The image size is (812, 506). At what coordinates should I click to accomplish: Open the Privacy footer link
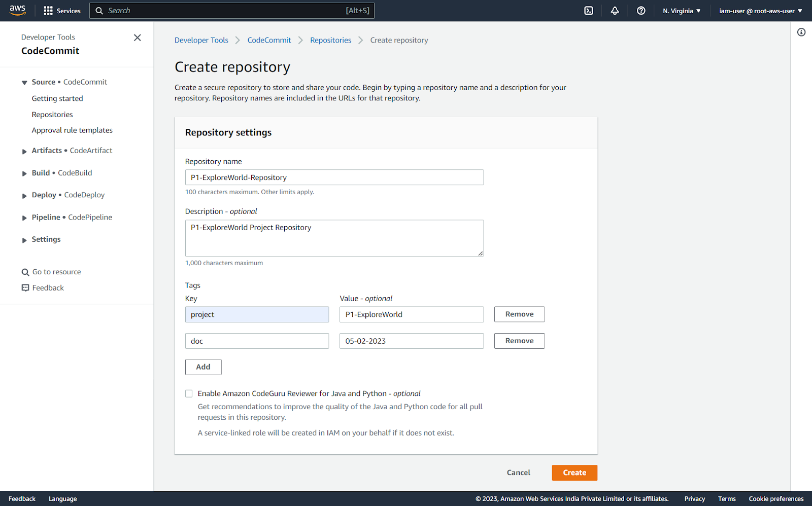click(694, 499)
